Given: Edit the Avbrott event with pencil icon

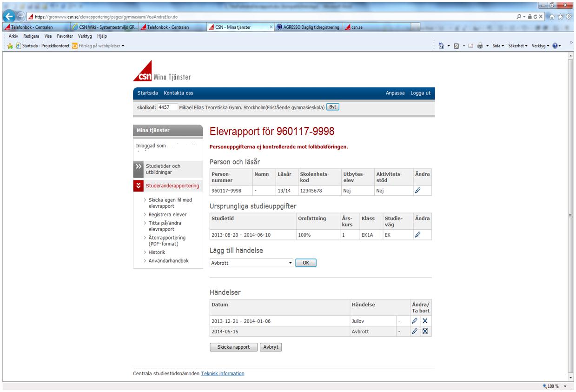Looking at the screenshot, I should click(415, 331).
